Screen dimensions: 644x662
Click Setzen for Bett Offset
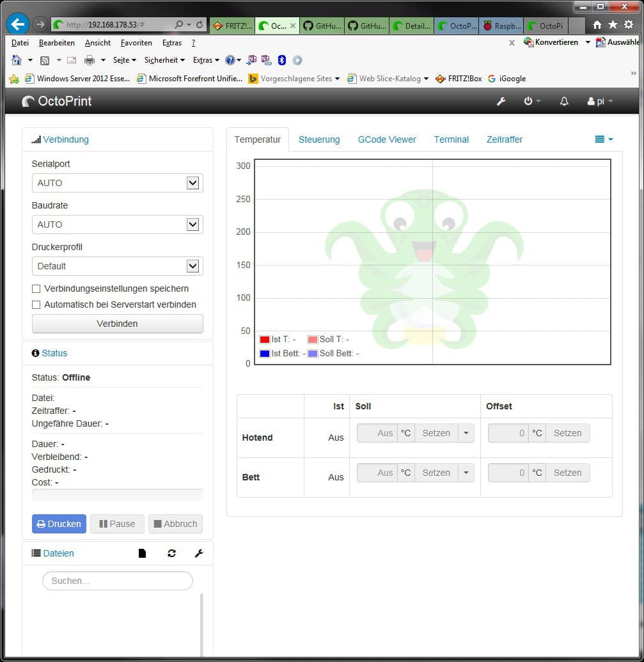tap(568, 473)
